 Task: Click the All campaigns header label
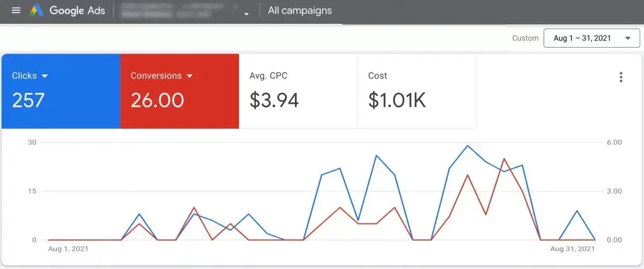click(300, 11)
